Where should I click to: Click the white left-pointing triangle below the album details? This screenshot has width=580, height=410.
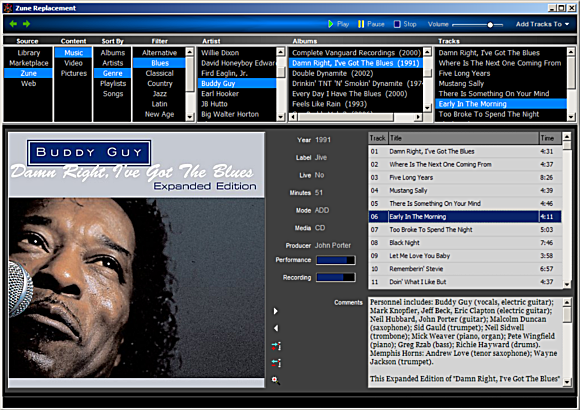click(276, 328)
